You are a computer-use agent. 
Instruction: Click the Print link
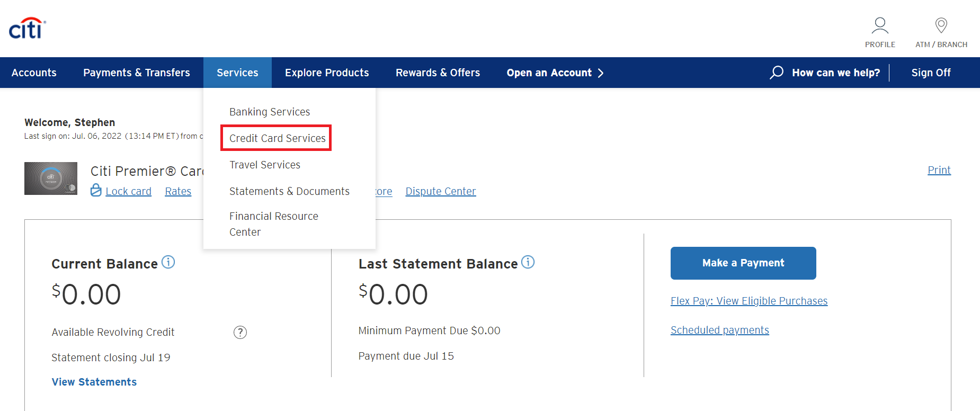click(x=939, y=170)
